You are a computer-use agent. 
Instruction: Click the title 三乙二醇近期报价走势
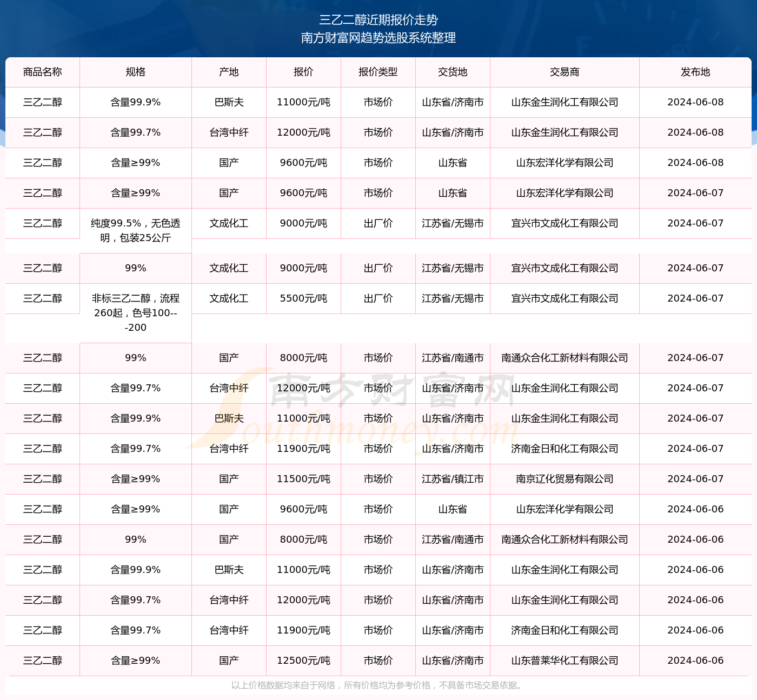378,20
